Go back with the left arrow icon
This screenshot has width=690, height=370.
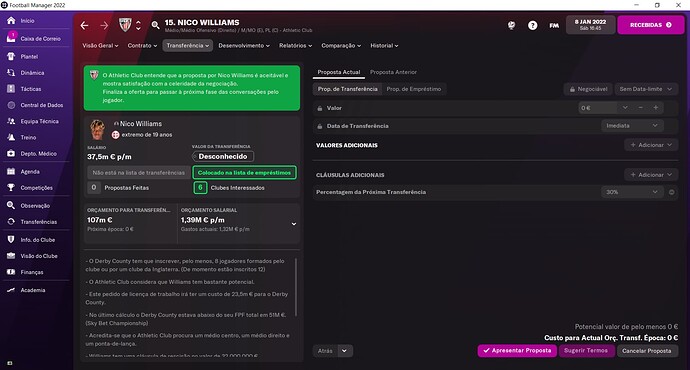click(x=84, y=26)
